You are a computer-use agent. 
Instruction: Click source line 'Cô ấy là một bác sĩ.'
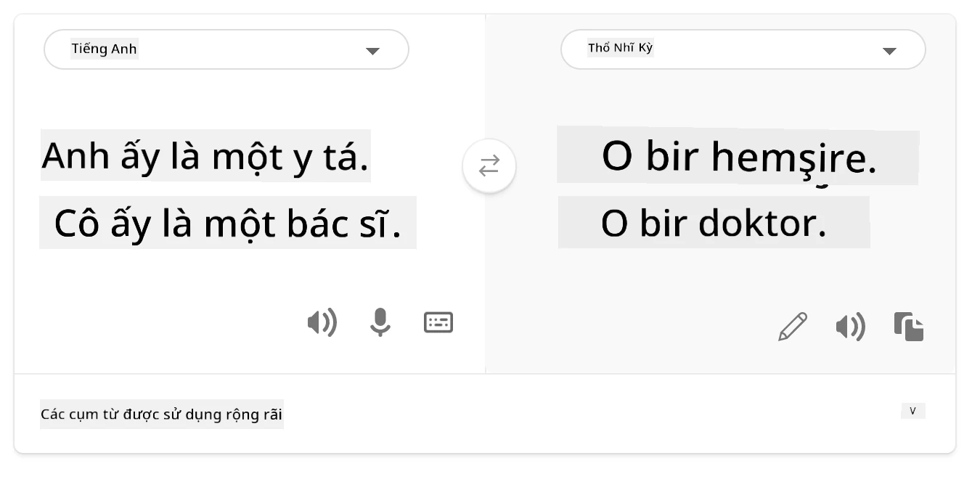pyautogui.click(x=228, y=223)
